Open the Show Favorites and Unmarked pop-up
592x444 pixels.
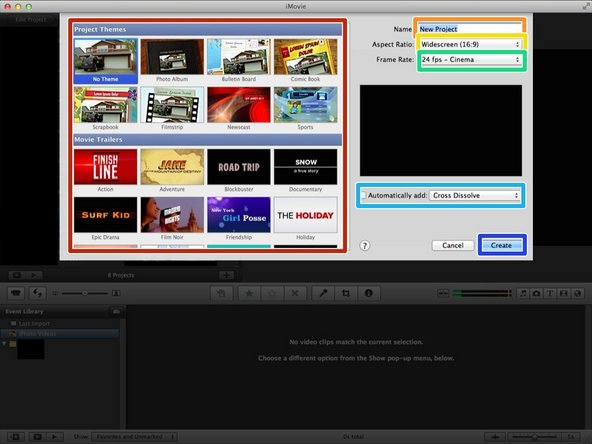click(135, 436)
